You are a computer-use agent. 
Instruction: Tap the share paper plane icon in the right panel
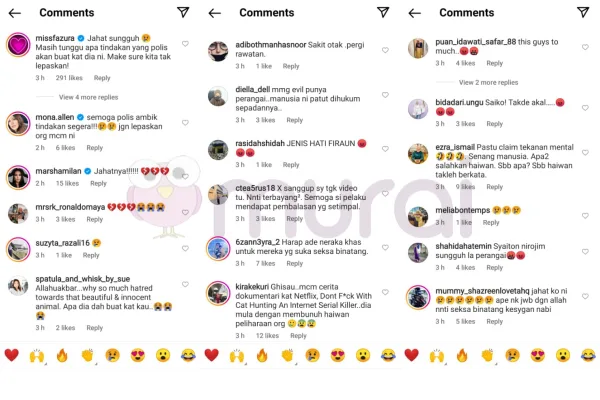[583, 12]
